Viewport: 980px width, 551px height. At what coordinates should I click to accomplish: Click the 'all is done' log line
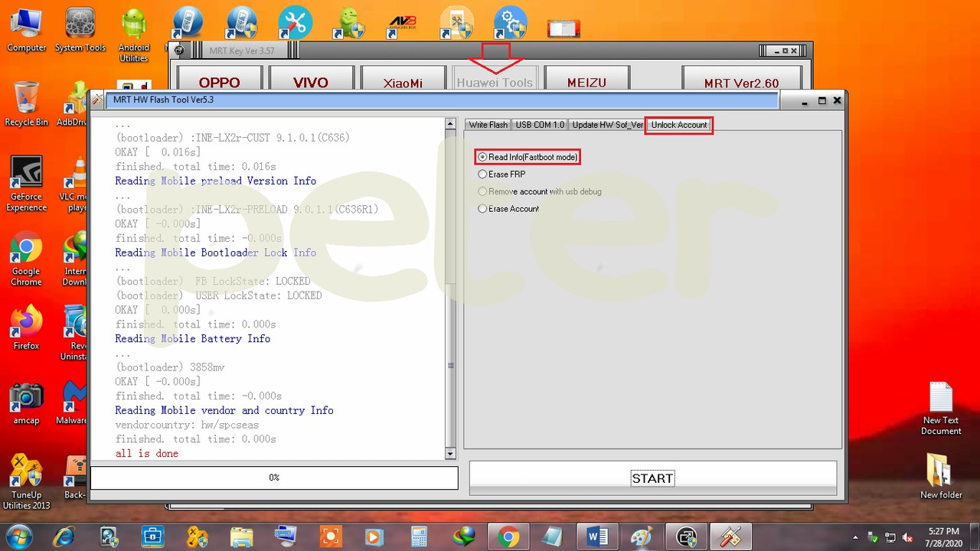tap(146, 454)
